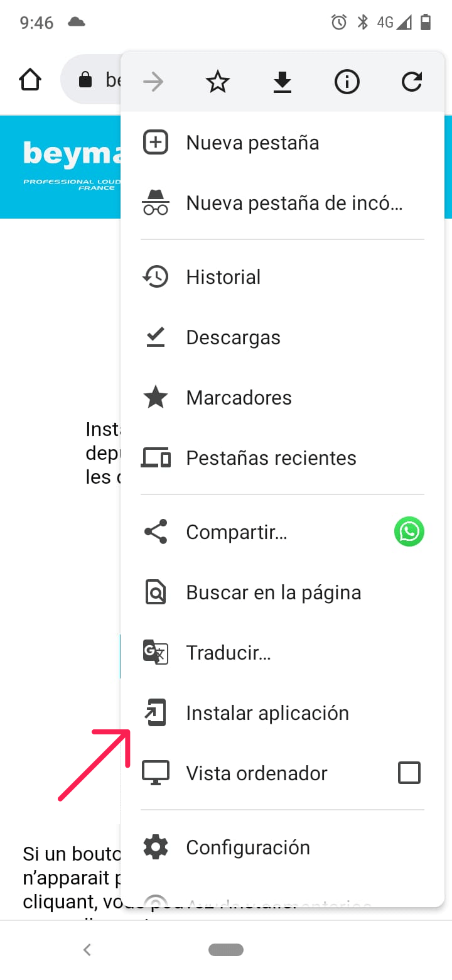
Task: Tap the Traducir translate icon
Action: coord(155,653)
